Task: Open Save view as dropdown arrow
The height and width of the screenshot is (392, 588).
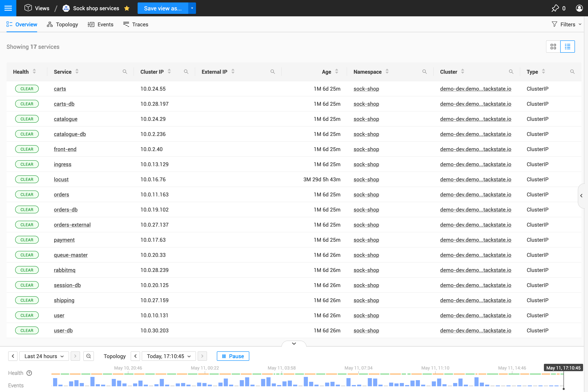Action: [192, 8]
